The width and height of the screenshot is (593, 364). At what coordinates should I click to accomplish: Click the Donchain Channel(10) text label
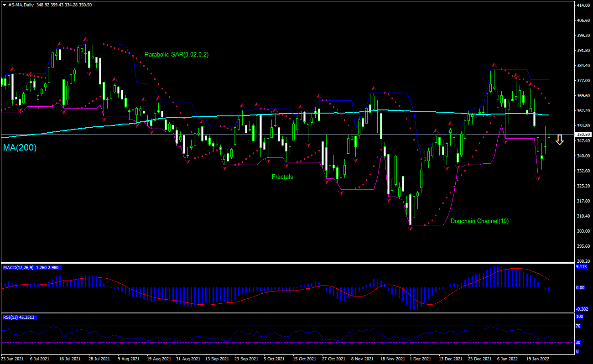[479, 221]
